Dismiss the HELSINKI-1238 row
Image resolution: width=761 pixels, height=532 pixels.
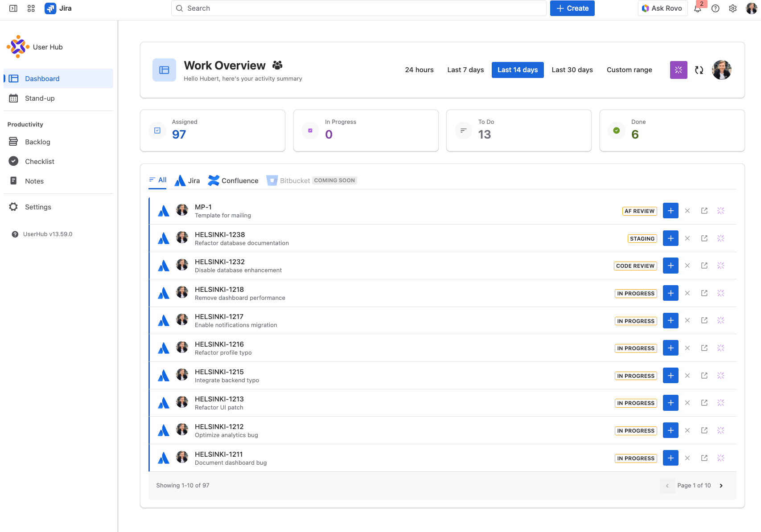click(x=687, y=238)
